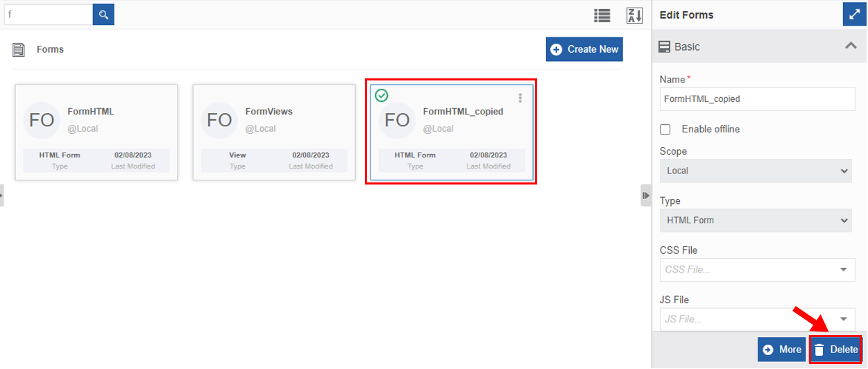
Task: Select the FormHTML_copied card title
Action: tap(463, 112)
